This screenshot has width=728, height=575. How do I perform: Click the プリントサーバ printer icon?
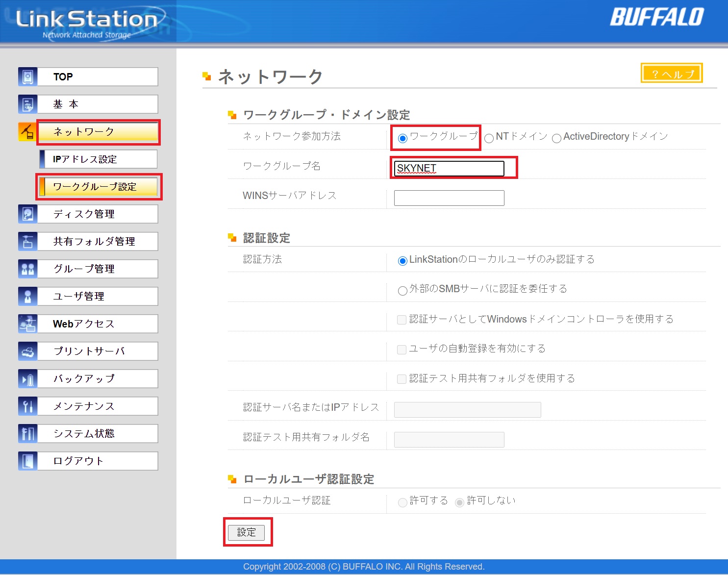tap(27, 351)
